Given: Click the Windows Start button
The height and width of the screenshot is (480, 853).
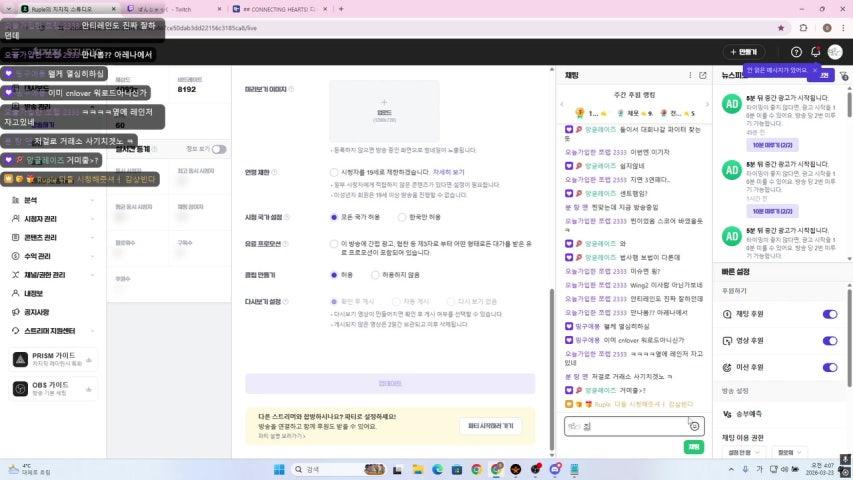Looking at the screenshot, I should 279,469.
